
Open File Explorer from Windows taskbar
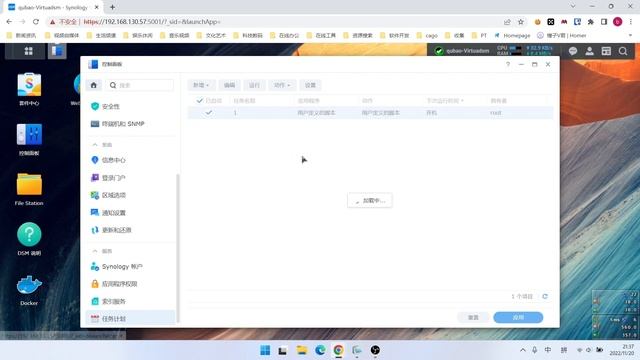[302, 350]
